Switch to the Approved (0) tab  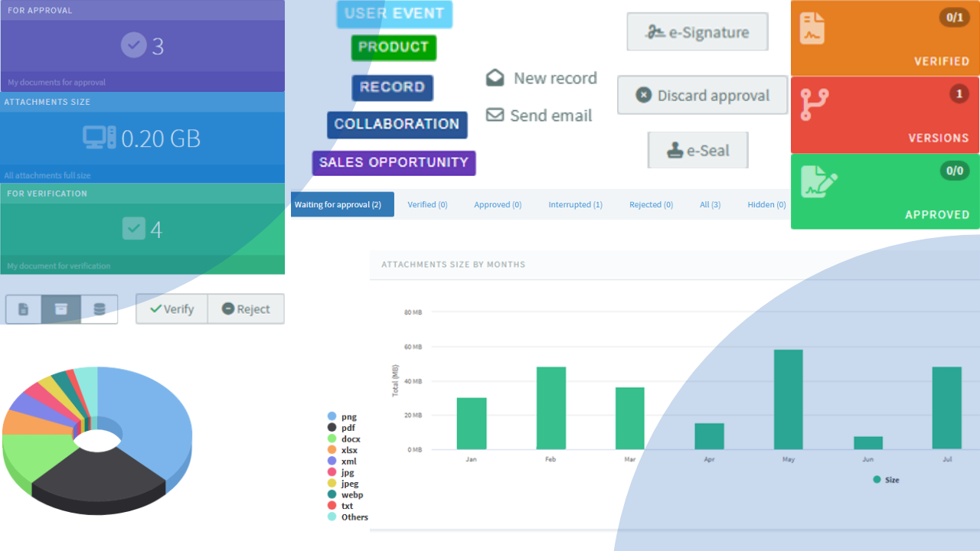tap(498, 204)
